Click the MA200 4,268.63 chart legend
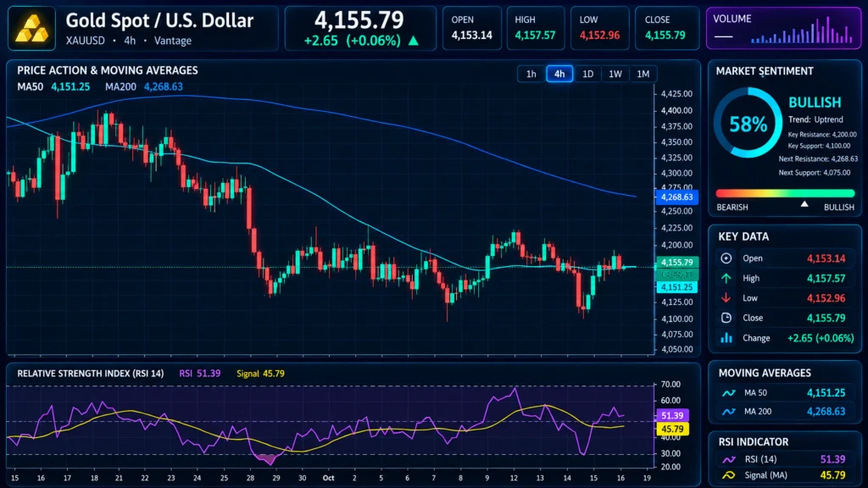Viewport: 868px width, 488px height. click(x=144, y=87)
